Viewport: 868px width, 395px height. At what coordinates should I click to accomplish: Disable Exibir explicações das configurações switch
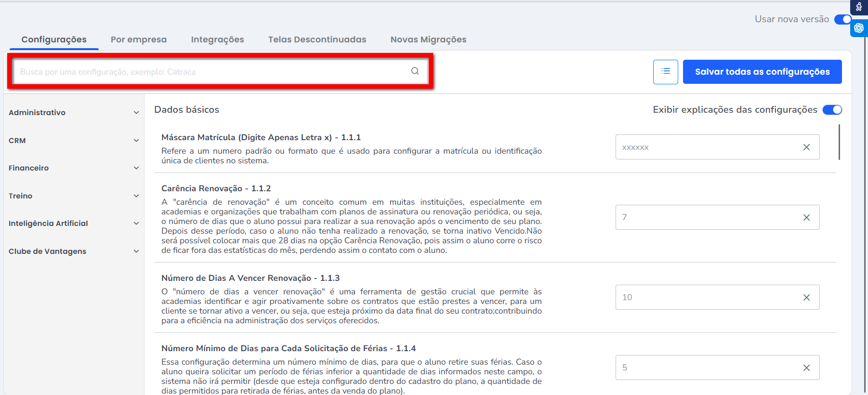(x=832, y=110)
